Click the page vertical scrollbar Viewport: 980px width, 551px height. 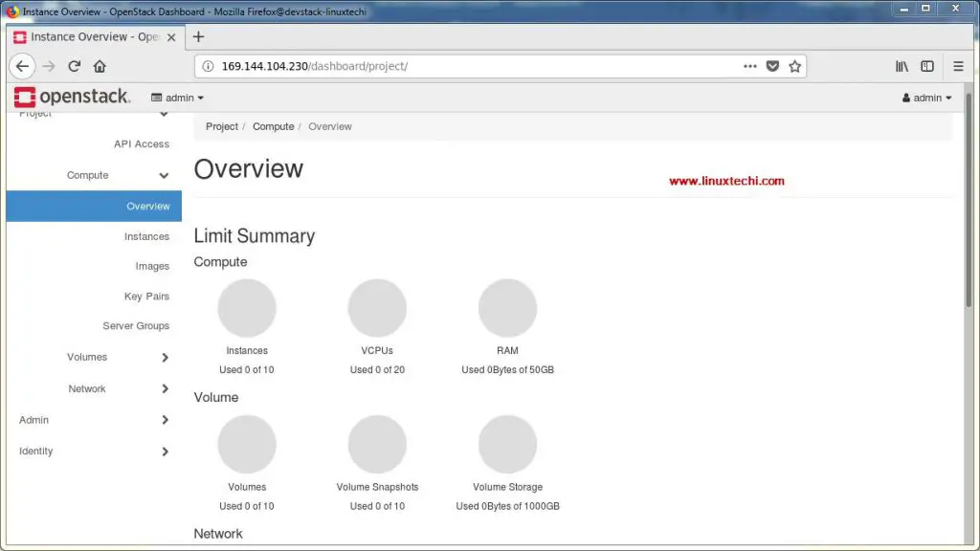(969, 200)
